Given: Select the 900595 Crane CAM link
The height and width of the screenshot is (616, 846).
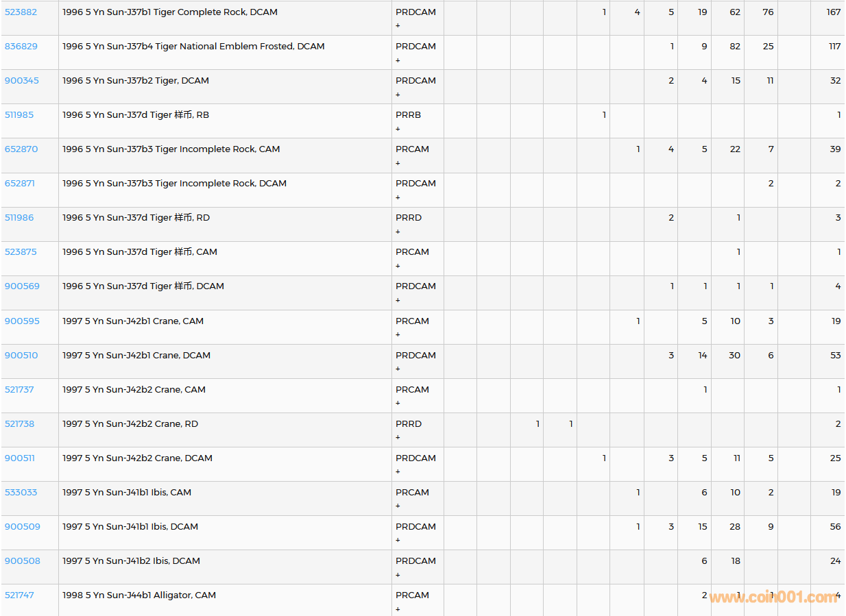Looking at the screenshot, I should point(21,321).
